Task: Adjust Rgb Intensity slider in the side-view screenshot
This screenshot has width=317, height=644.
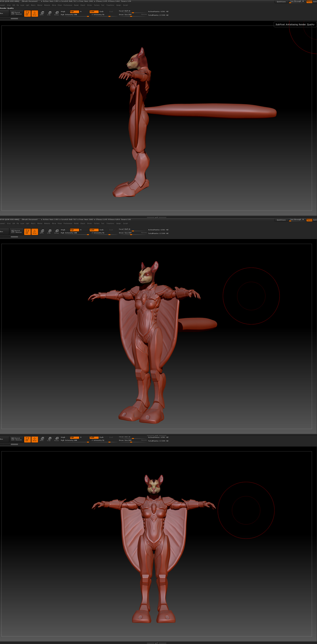Action: (75, 15)
